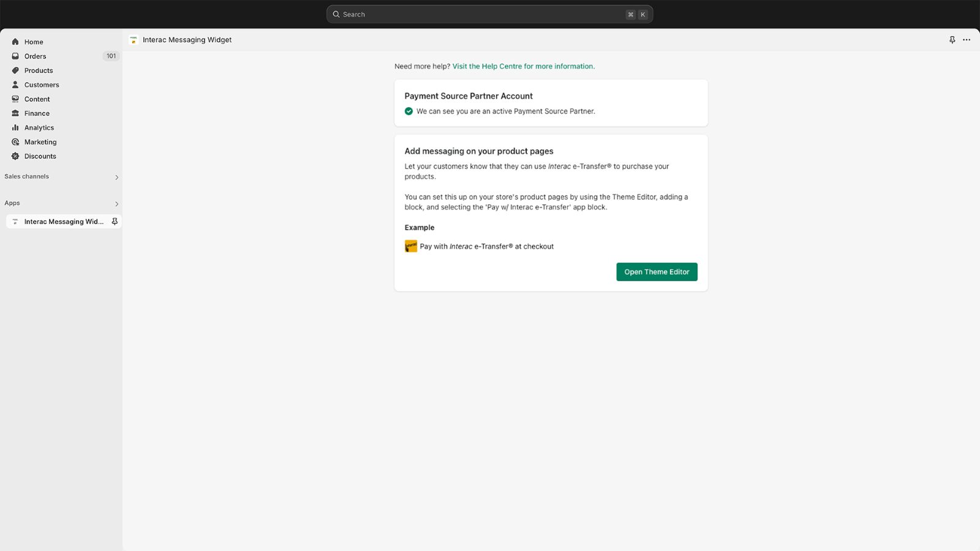Viewport: 980px width, 551px height.
Task: Select the Analytics icon
Action: (15, 127)
